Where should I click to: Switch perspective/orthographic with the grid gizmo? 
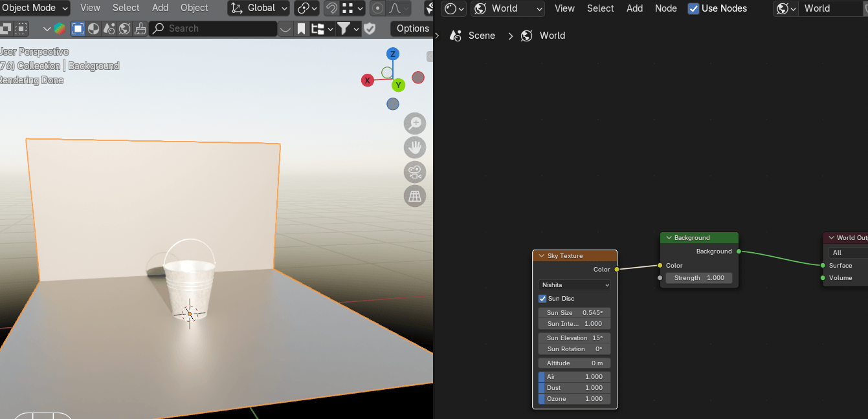tap(415, 196)
